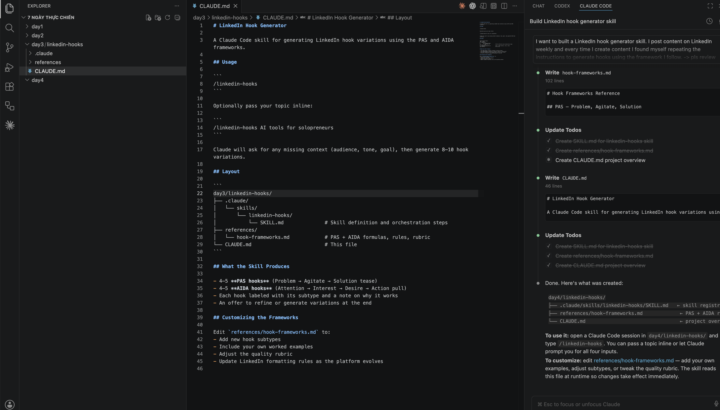This screenshot has width=720, height=410.
Task: Click the Split Editor icon
Action: pyautogui.click(x=504, y=6)
